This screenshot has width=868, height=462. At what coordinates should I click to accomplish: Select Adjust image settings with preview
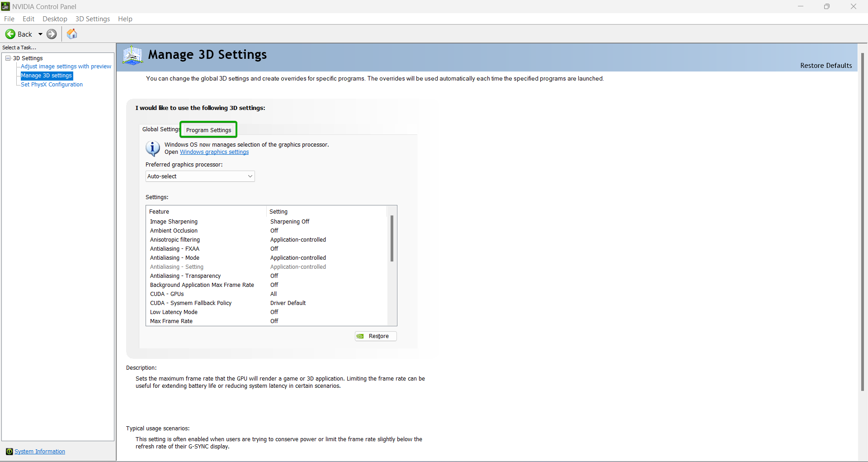(x=66, y=66)
